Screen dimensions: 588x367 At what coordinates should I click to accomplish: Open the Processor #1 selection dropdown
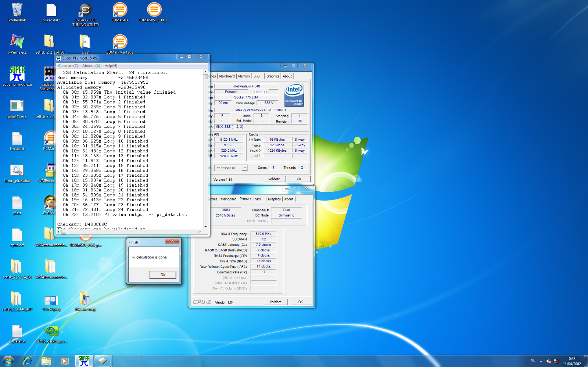[x=230, y=168]
